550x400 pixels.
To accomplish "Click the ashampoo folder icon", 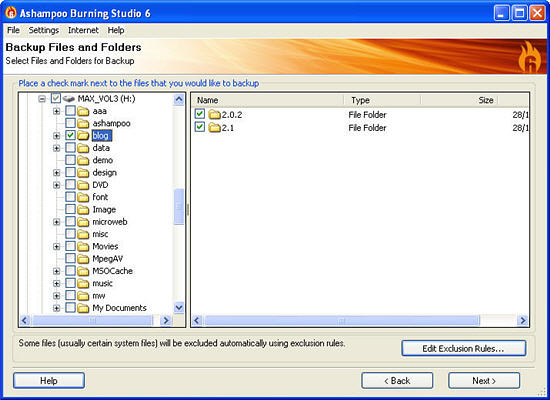I will click(83, 124).
